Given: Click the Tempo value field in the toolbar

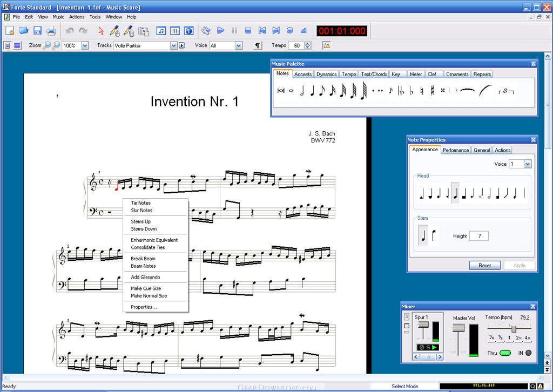Looking at the screenshot, I should (296, 45).
